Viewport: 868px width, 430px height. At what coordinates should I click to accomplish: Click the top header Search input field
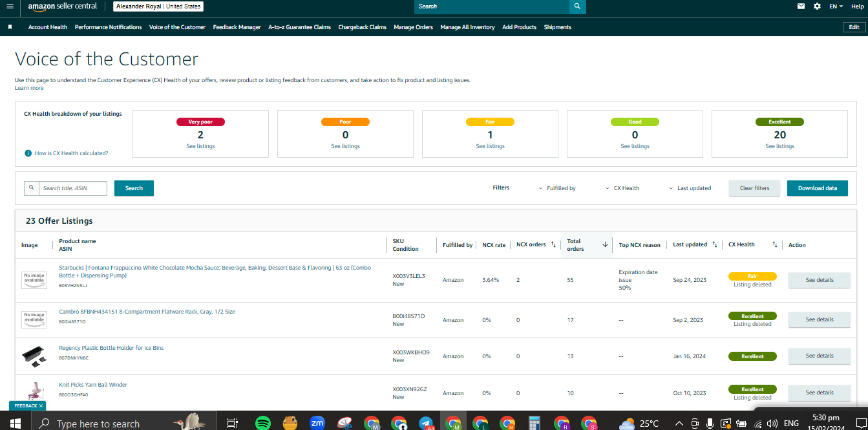point(492,6)
